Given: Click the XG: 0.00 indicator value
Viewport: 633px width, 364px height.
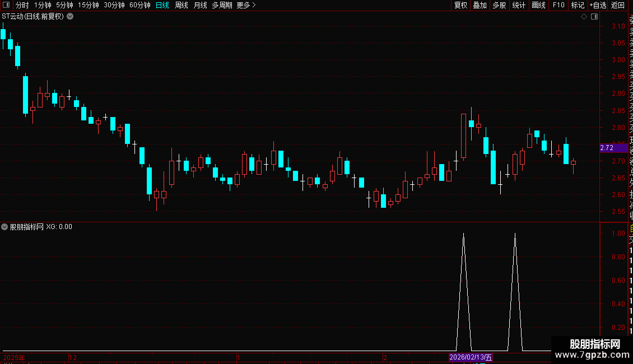Looking at the screenshot, I should click(59, 227).
